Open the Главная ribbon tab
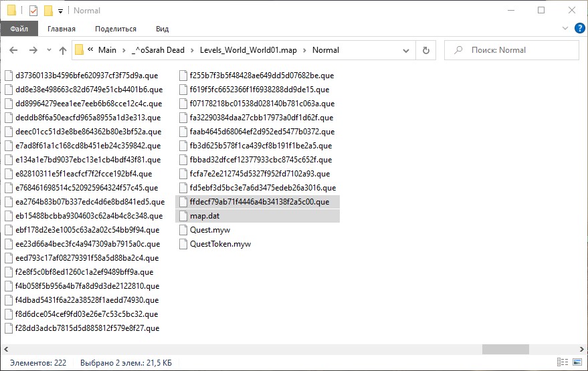Screen dimensions: 588x371 pyautogui.click(x=62, y=29)
